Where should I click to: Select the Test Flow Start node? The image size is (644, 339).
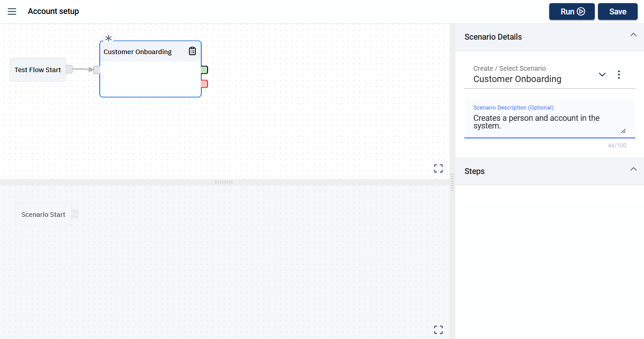coord(37,70)
